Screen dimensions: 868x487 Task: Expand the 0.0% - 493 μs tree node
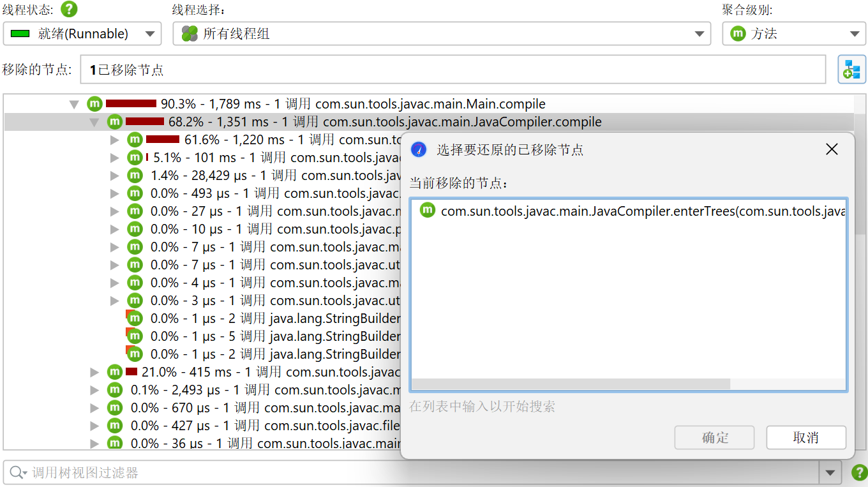[115, 193]
